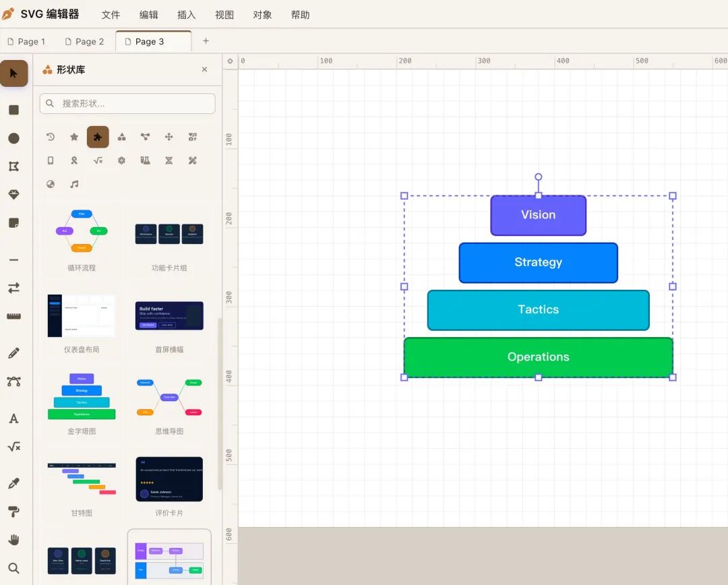The width and height of the screenshot is (728, 585).
Task: Select the arrow selection tool
Action: (13, 73)
